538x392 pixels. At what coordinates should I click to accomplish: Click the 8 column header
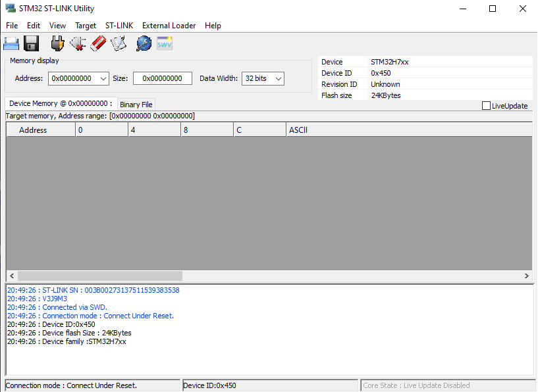point(207,130)
